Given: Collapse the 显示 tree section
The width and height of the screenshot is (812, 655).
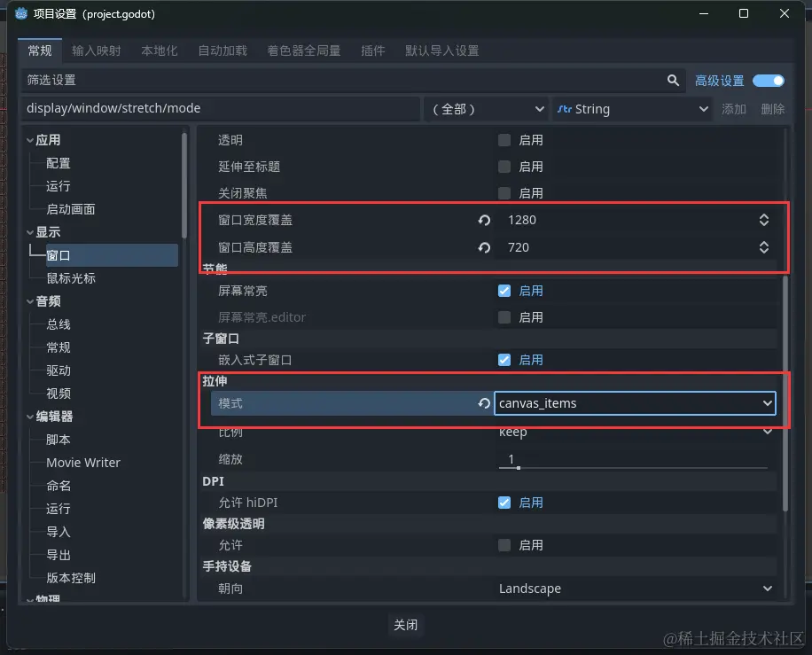Looking at the screenshot, I should click(30, 232).
